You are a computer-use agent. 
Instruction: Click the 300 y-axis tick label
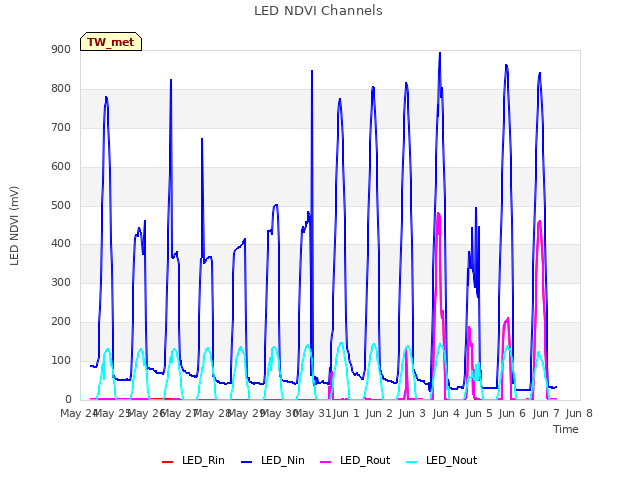pyautogui.click(x=61, y=282)
